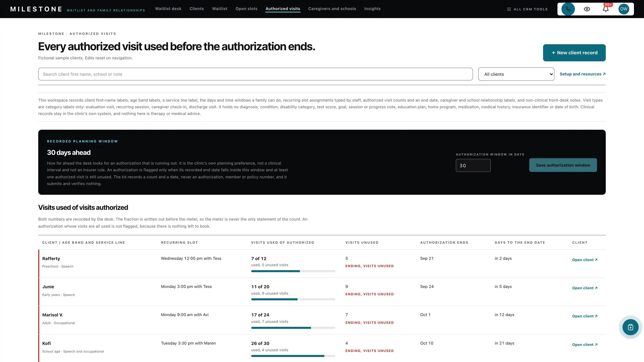The image size is (644, 362).
Task: Focus the client search field
Action: click(255, 74)
